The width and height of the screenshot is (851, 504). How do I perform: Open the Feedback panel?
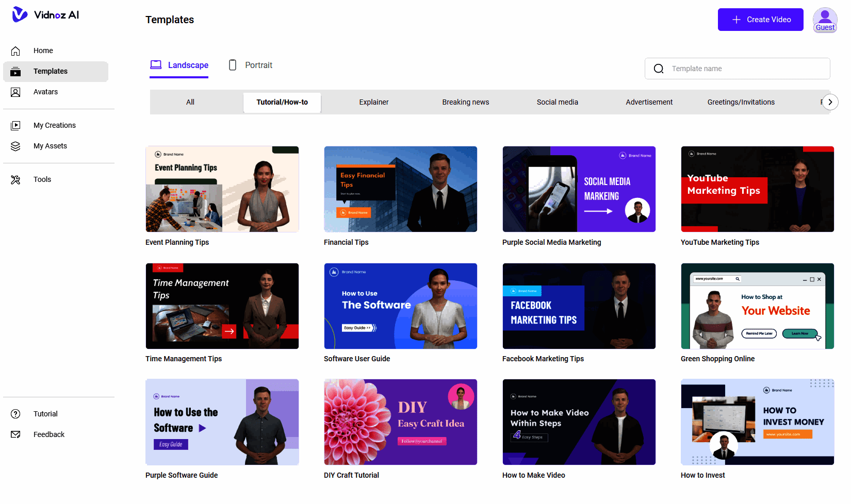[x=48, y=434]
